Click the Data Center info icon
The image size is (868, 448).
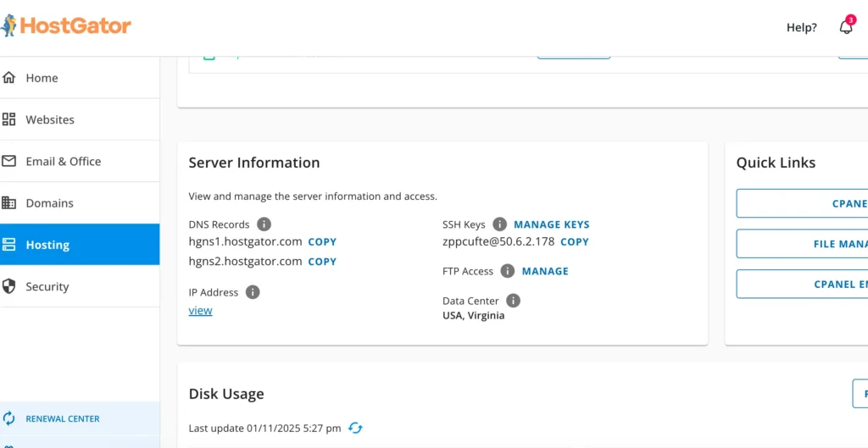click(x=513, y=301)
